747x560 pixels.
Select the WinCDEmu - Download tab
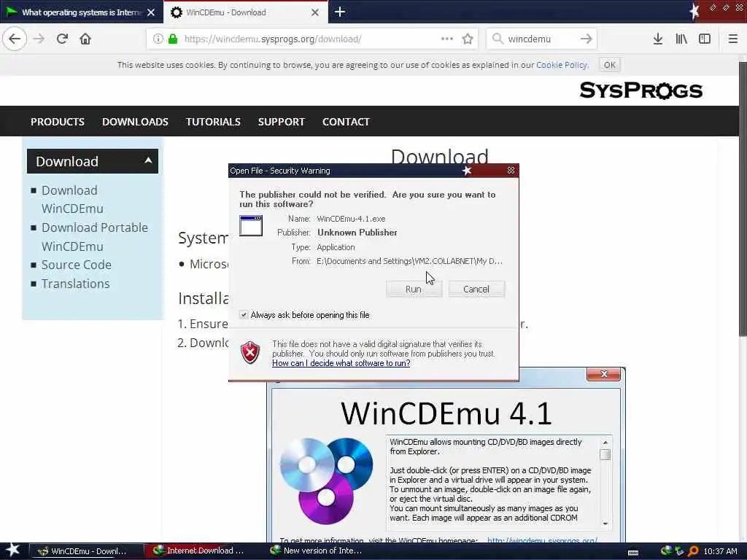pos(246,12)
